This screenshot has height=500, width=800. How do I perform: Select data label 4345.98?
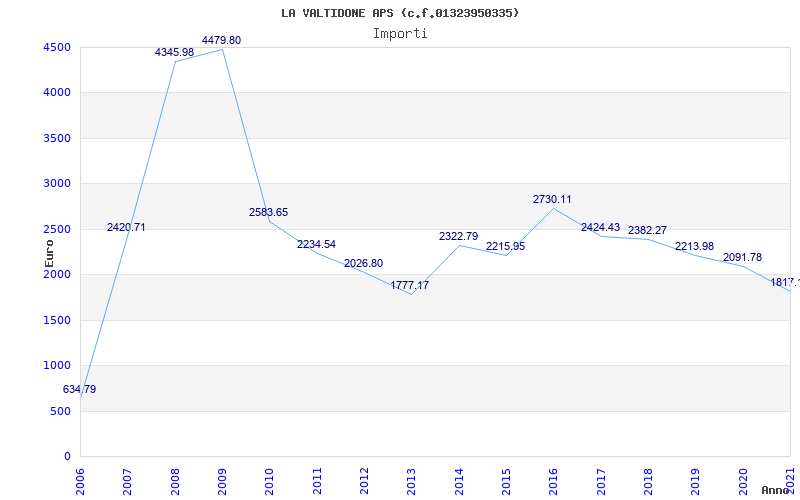tap(174, 52)
